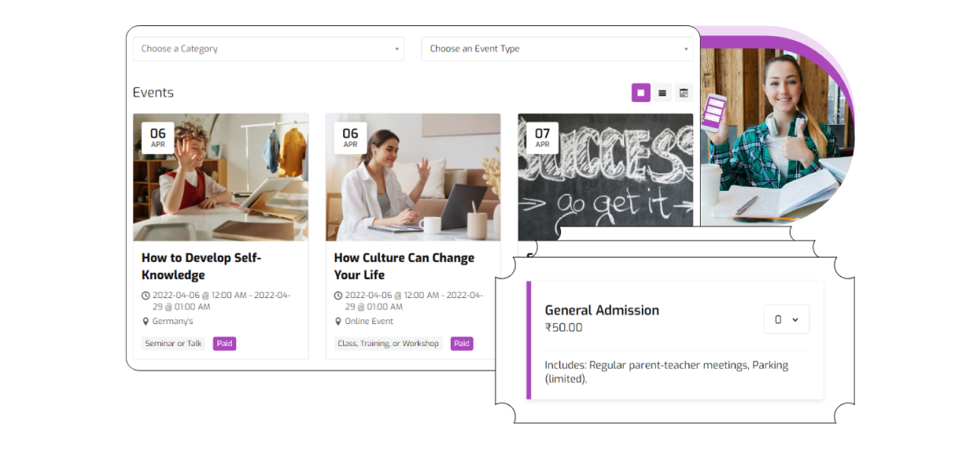The width and height of the screenshot is (980, 449).
Task: Open the Choose an Event Type dropdown
Action: (x=557, y=49)
